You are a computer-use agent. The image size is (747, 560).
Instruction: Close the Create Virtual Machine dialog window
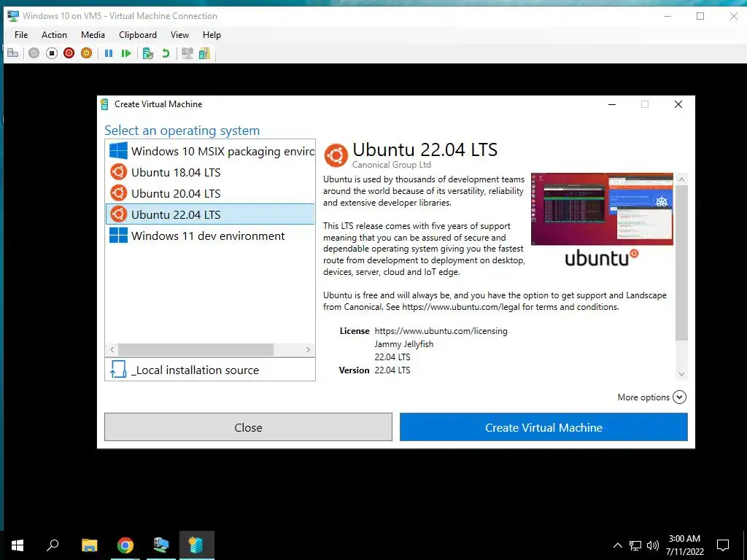pyautogui.click(x=678, y=104)
